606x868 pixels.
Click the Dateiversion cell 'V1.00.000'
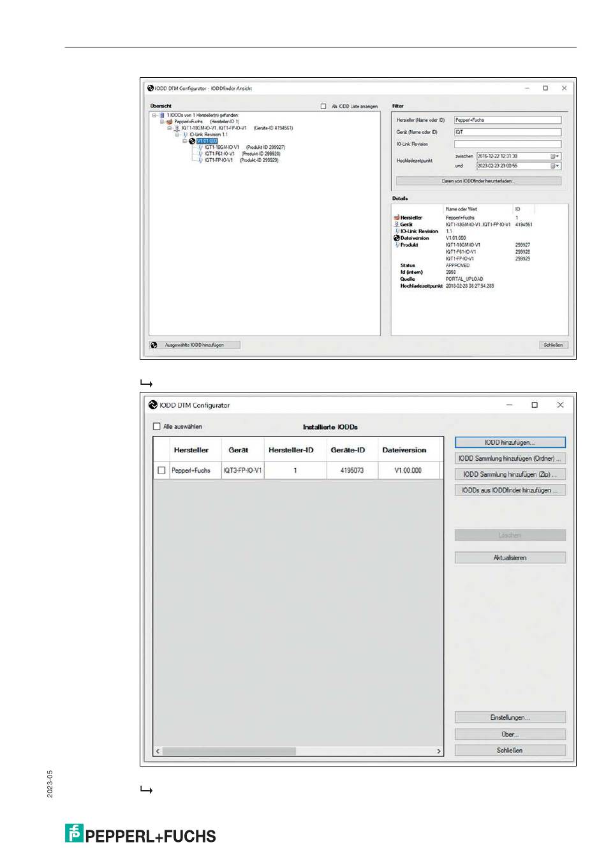[408, 470]
